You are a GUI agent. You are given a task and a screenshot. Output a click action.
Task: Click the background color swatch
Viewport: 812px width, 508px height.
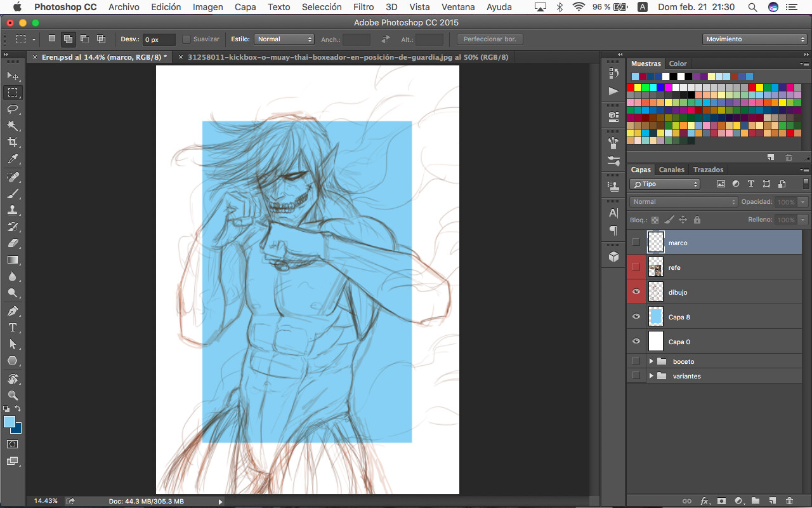[16, 428]
